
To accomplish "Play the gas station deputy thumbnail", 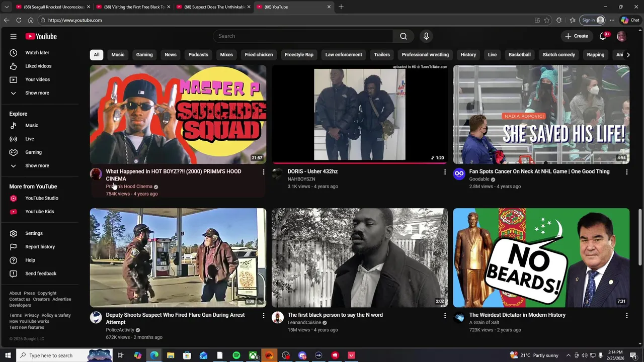I will [178, 257].
